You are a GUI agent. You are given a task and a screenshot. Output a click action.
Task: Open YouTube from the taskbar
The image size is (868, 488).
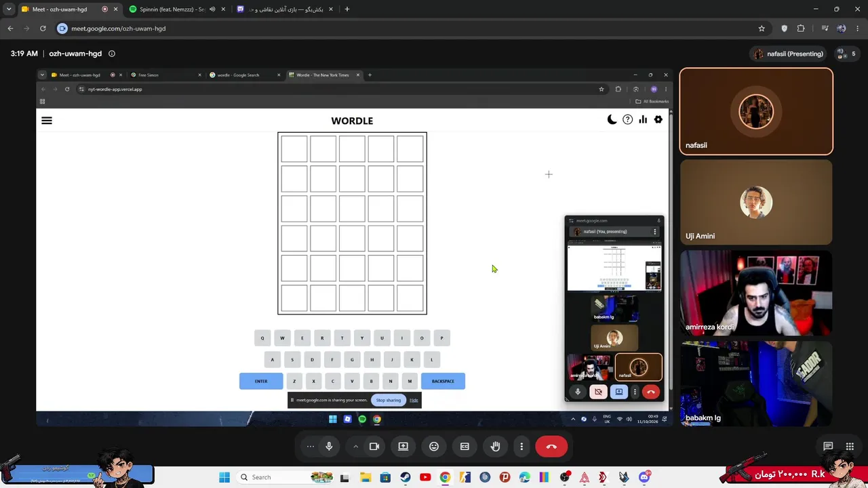point(425,477)
